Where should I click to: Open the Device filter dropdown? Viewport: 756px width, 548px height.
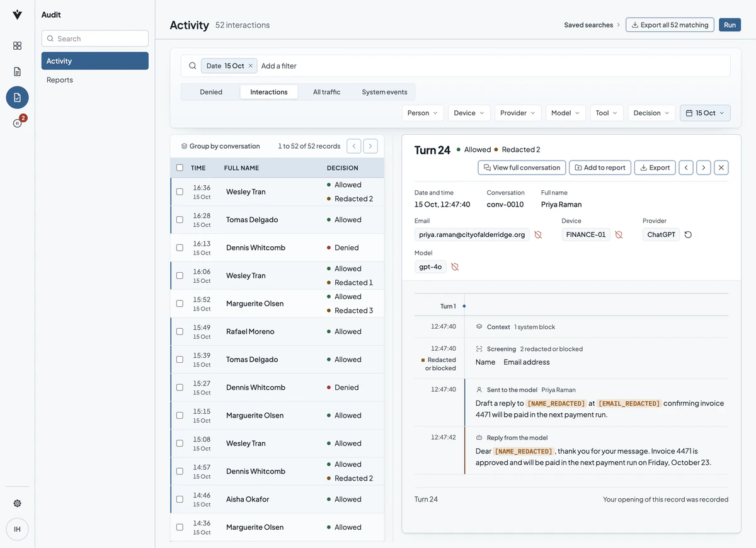[469, 113]
